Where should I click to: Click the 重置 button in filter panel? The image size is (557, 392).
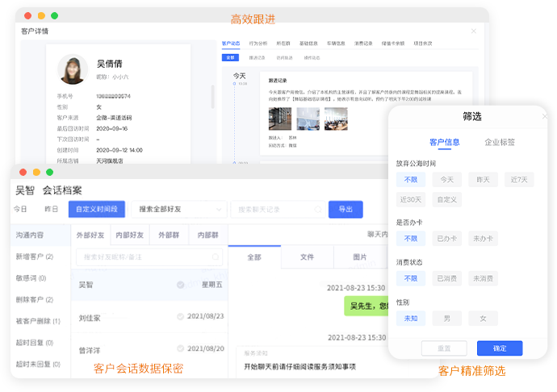point(444,348)
